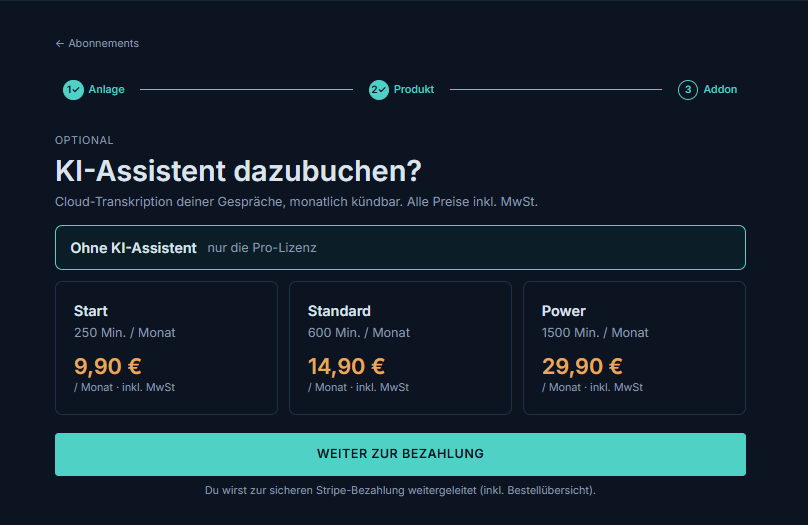Image resolution: width=808 pixels, height=525 pixels.
Task: Click the 9,90 € price in Start
Action: point(108,366)
